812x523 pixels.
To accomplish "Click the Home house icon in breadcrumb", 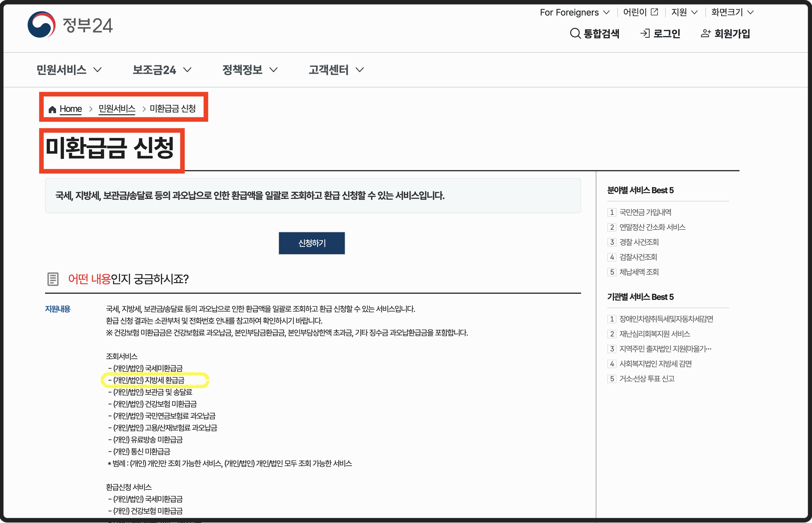I will click(52, 109).
